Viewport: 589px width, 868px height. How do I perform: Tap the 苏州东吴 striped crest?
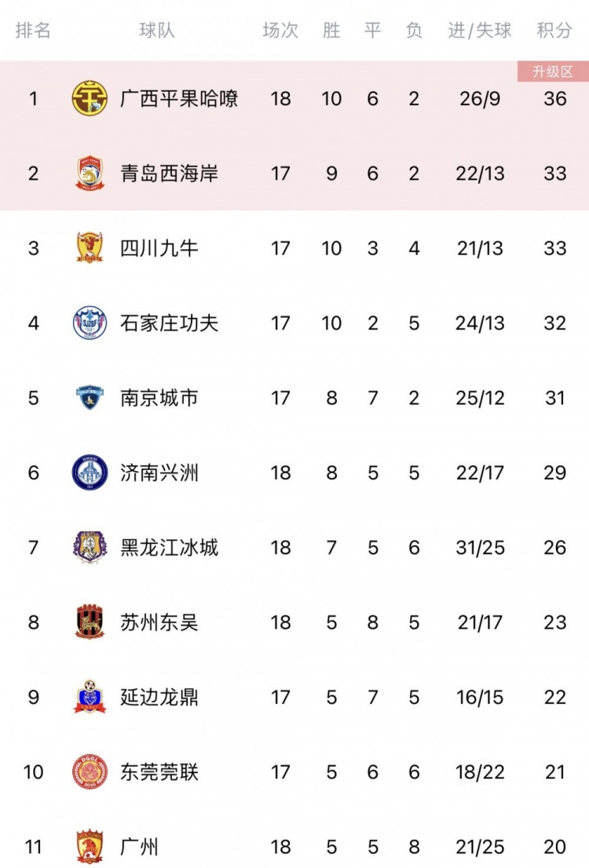90,622
